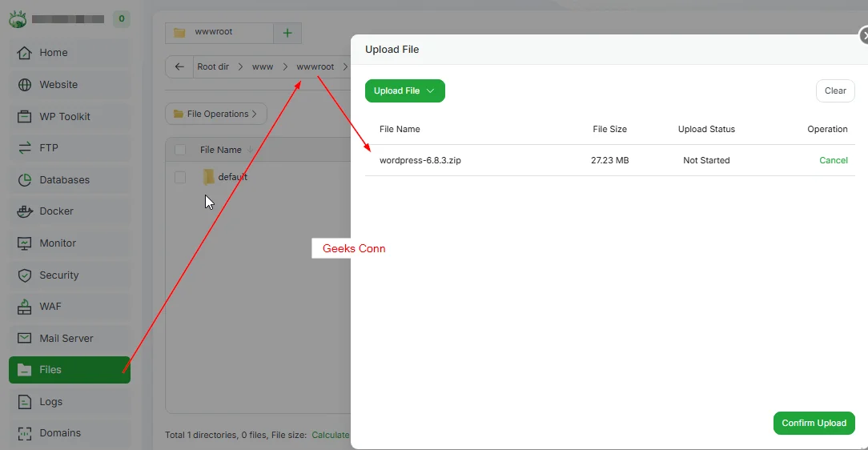The image size is (868, 450).
Task: Click the Docker whale icon
Action: coord(24,211)
